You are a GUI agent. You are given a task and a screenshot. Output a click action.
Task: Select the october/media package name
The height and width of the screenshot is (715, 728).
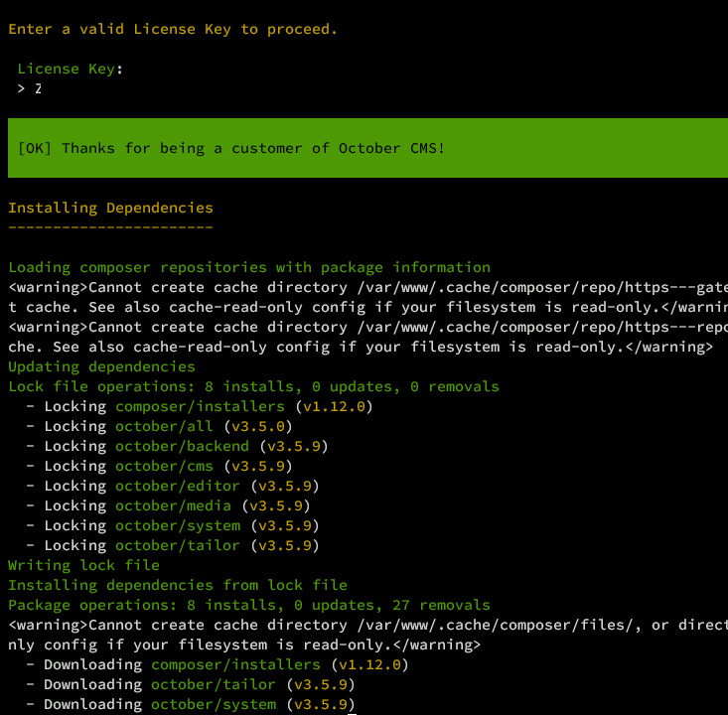pyautogui.click(x=173, y=505)
